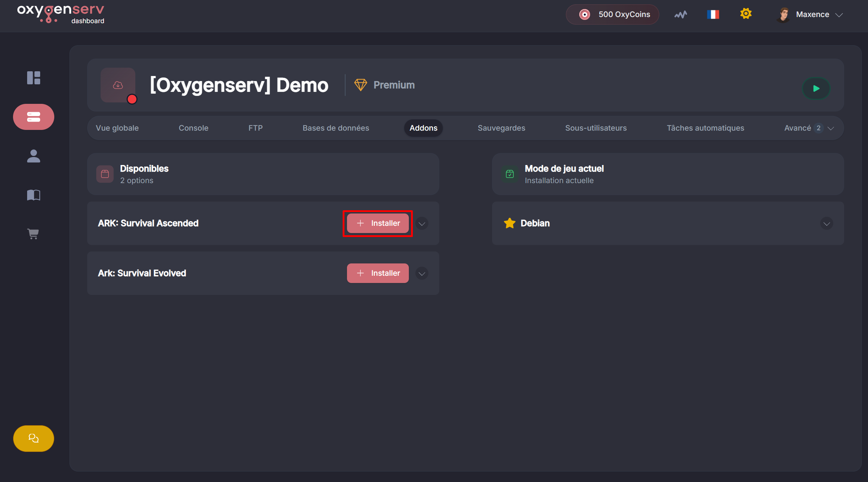This screenshot has height=482, width=868.
Task: Install Ark: Survival Evolved addon
Action: point(378,273)
